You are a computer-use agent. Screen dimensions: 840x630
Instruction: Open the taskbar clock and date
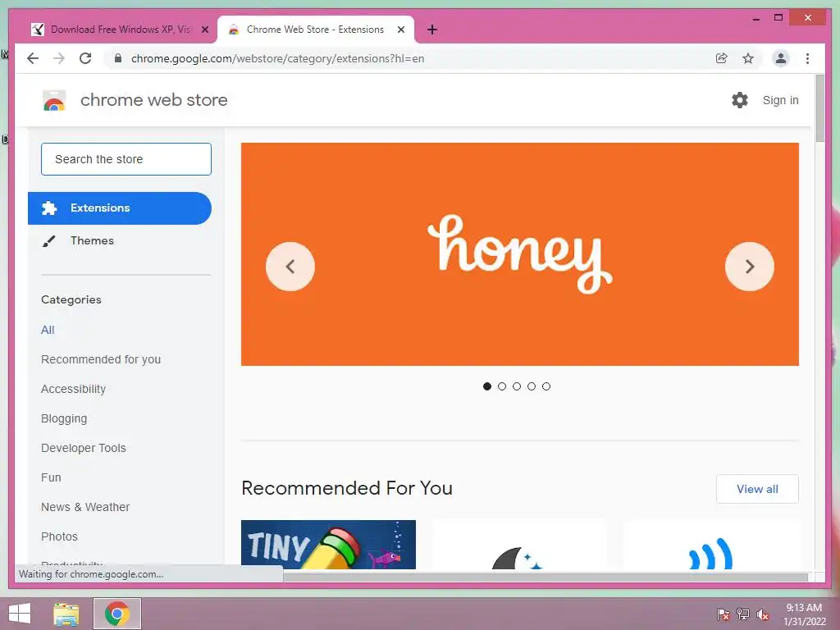tap(804, 614)
